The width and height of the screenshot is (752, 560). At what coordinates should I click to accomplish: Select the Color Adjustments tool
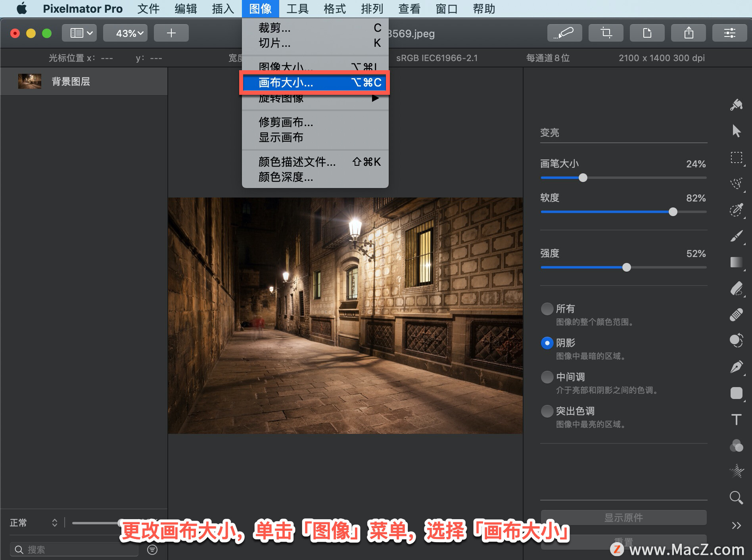(x=737, y=445)
